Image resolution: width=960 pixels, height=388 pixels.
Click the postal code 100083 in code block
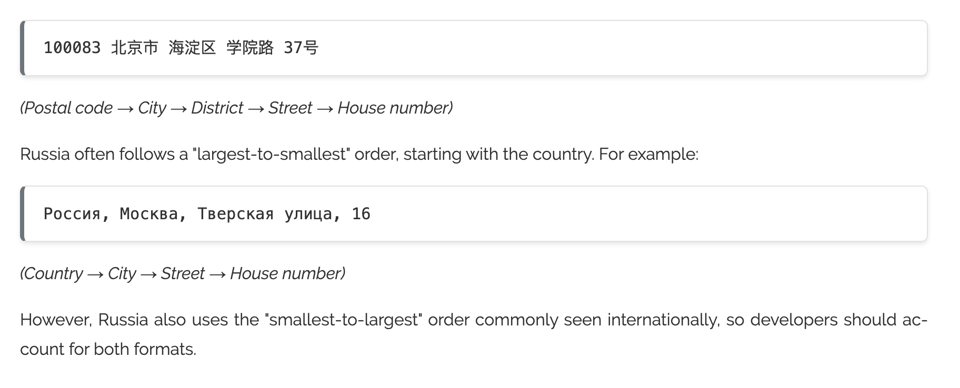72,48
